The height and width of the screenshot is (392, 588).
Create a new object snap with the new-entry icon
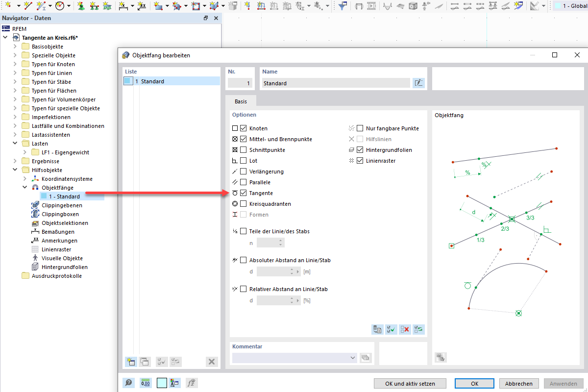[x=131, y=362]
